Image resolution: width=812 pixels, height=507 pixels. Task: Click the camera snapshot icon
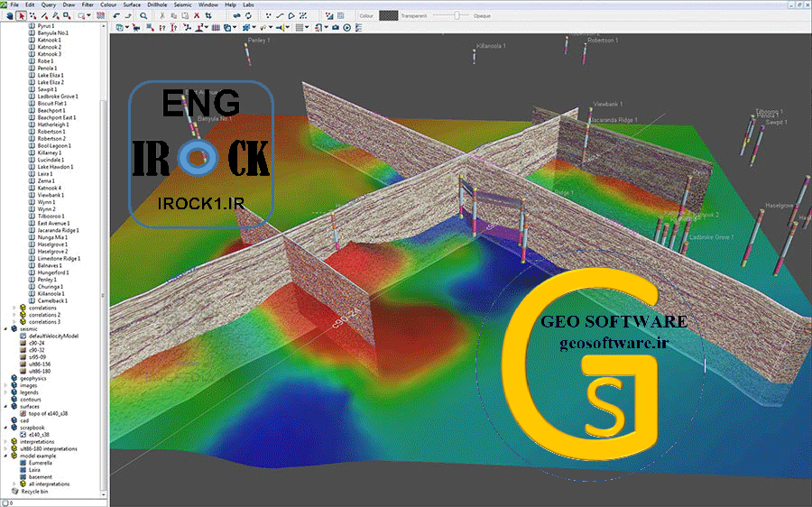pos(336,27)
